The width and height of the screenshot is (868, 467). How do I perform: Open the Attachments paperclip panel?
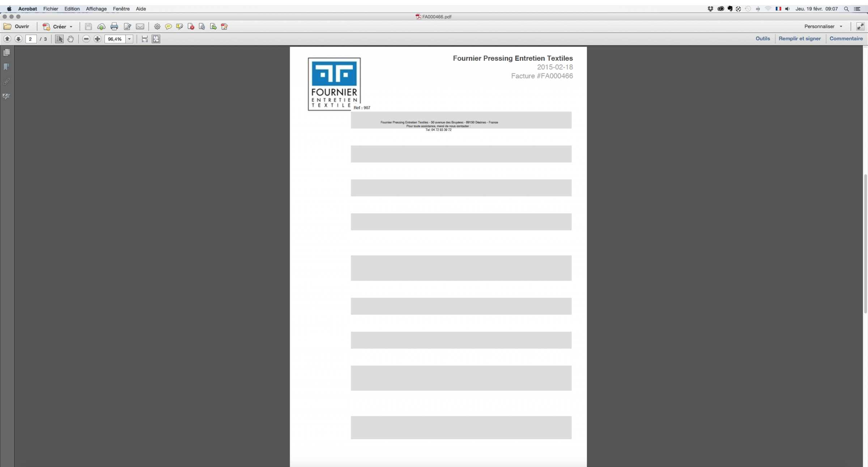coord(7,82)
